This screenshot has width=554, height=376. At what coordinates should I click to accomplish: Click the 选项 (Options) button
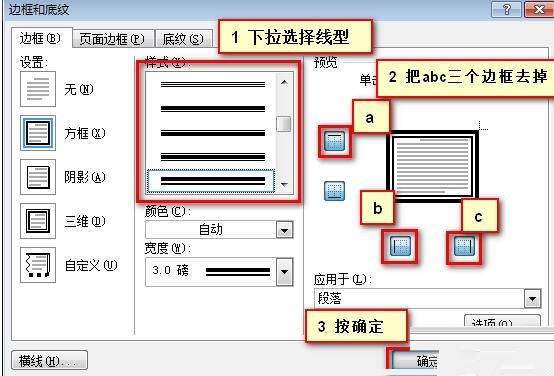[502, 320]
